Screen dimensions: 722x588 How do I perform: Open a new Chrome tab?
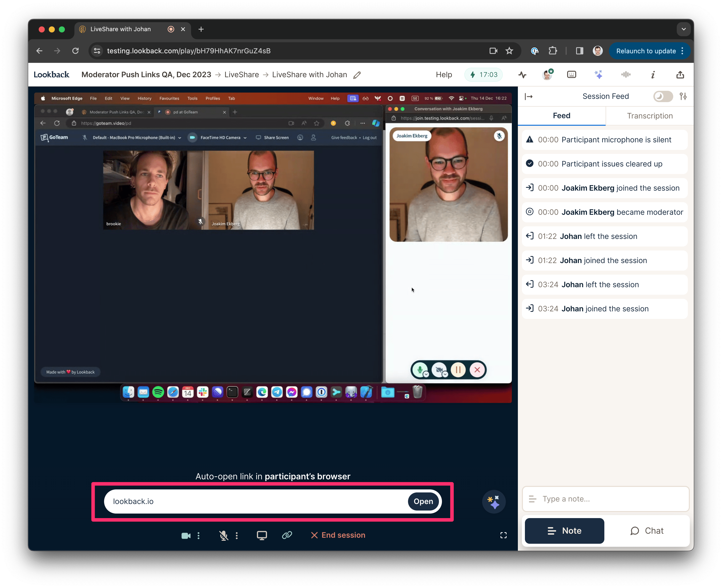coord(201,29)
